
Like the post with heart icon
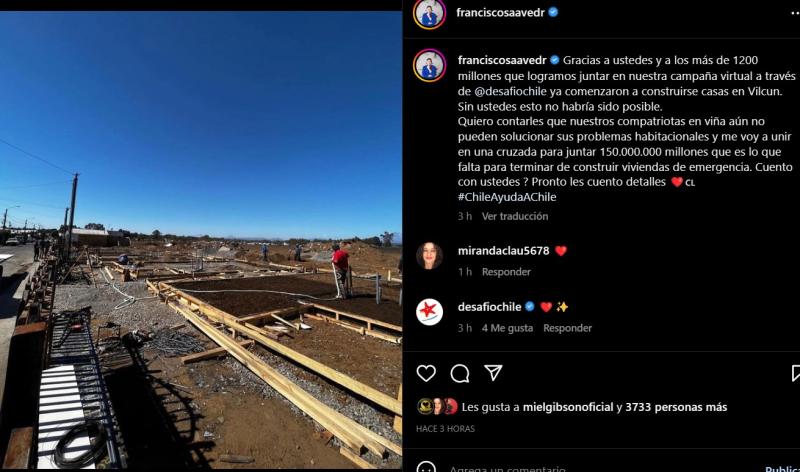(426, 374)
